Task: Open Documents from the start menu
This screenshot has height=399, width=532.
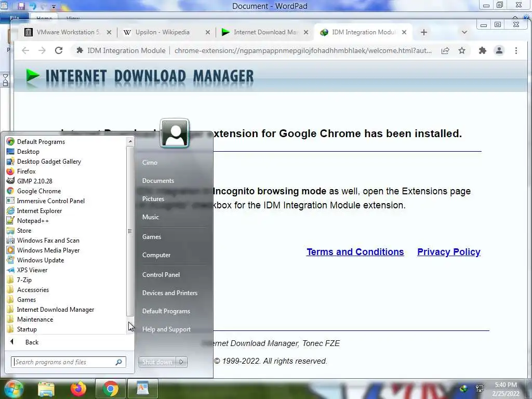Action: 158,181
